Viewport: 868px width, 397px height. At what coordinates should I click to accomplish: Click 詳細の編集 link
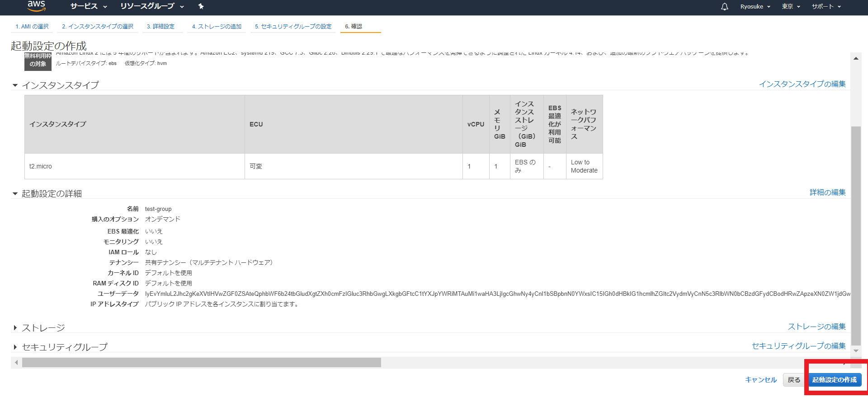point(827,192)
